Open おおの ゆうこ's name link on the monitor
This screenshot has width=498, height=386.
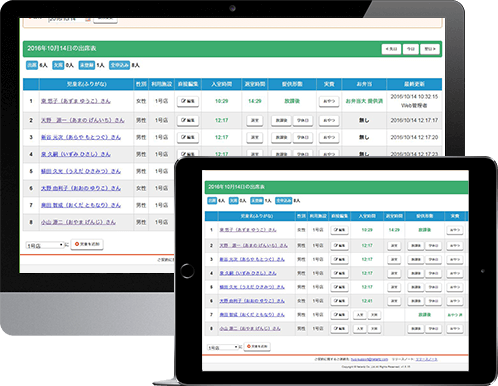click(81, 188)
